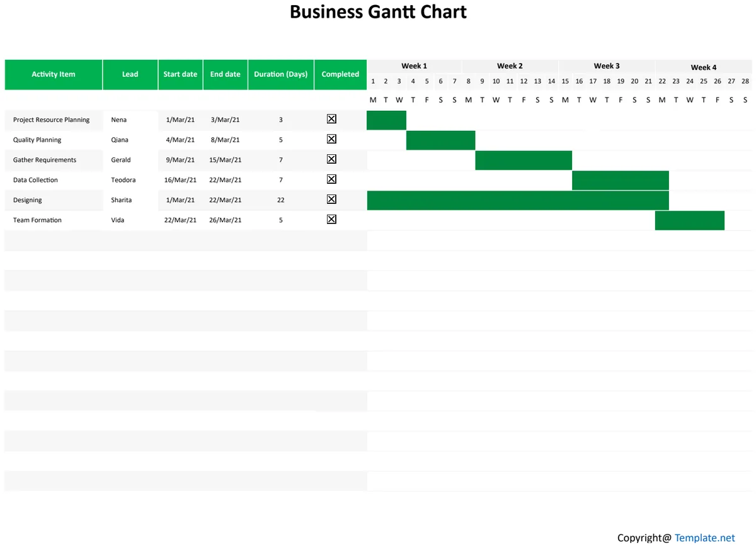Click day number 21 in Week 3
This screenshot has height=547, width=756.
[x=648, y=81]
